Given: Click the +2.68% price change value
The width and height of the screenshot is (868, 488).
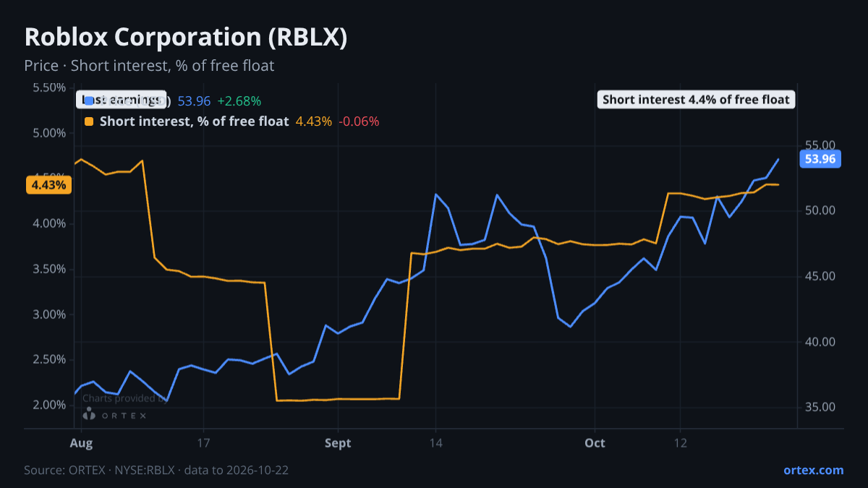Looking at the screenshot, I should [239, 100].
